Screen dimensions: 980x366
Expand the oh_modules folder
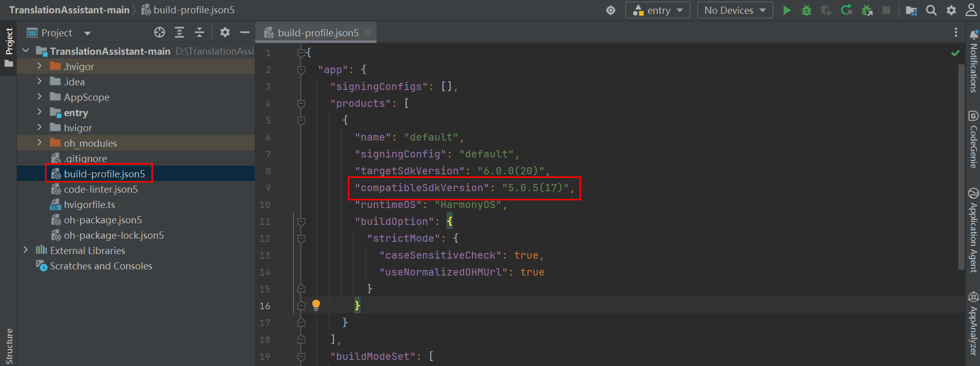[x=39, y=143]
